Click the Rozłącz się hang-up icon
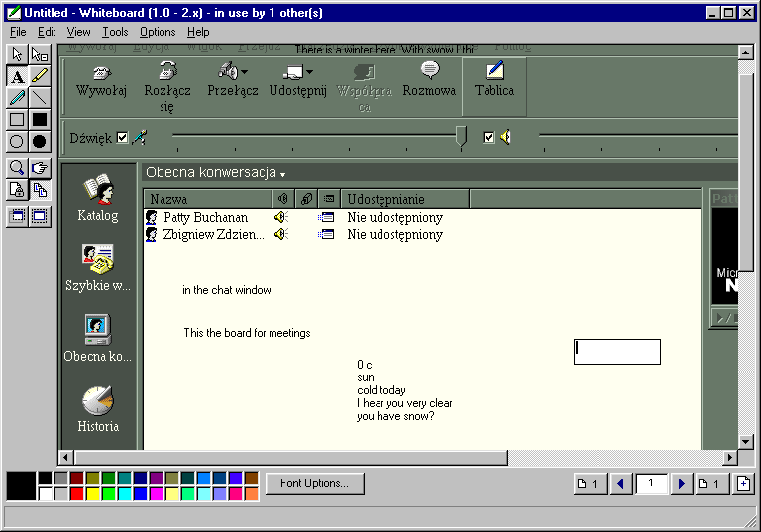 167,71
